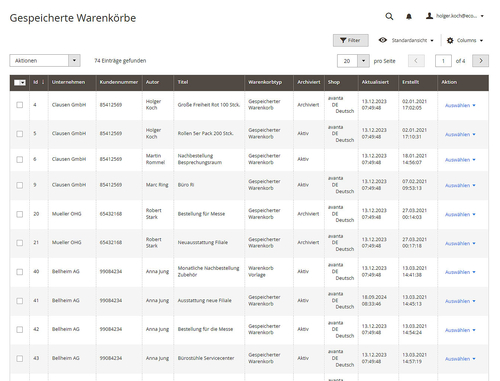This screenshot has width=500, height=381.
Task: Open the notifications bell
Action: [x=409, y=16]
